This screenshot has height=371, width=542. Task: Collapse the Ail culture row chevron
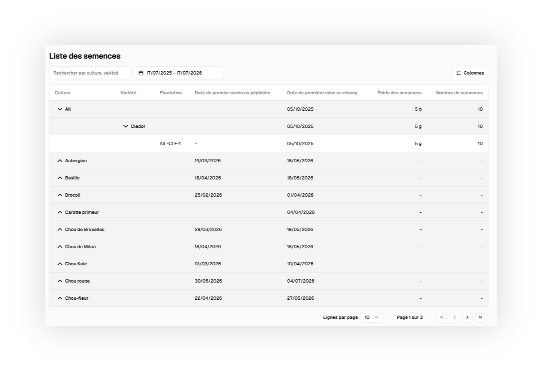[x=59, y=109]
